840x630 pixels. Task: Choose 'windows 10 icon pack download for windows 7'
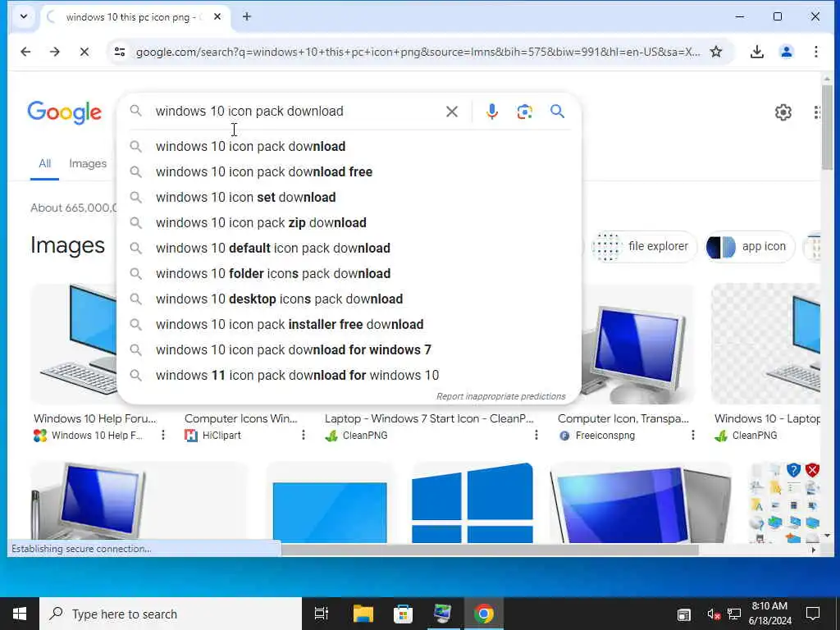pyautogui.click(x=349, y=349)
